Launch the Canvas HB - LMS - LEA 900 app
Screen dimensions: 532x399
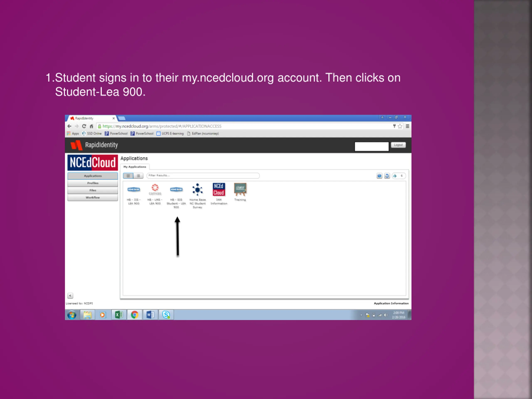coord(155,194)
